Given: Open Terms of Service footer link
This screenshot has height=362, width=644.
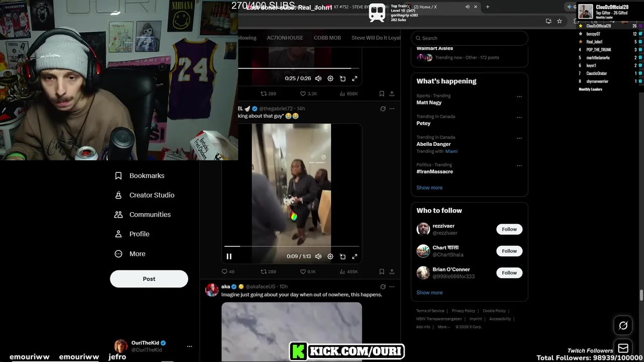Looking at the screenshot, I should click(430, 311).
